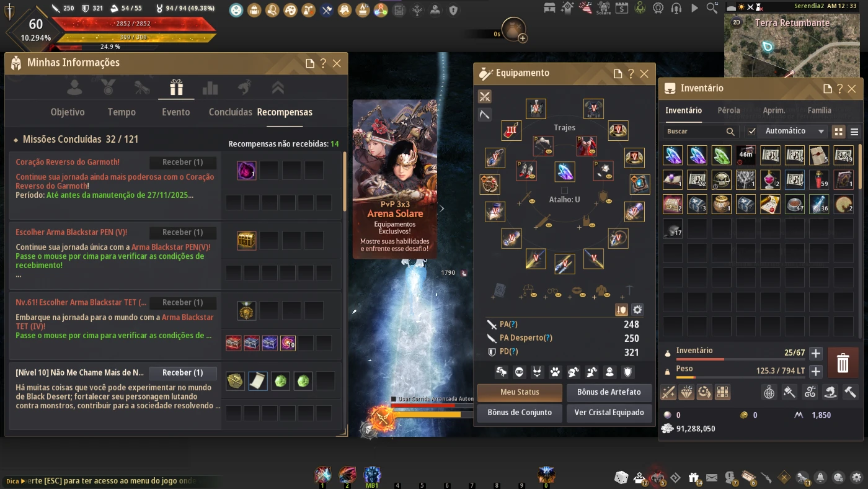Click the crossed swords icon in Equipamento
This screenshot has width=868, height=489.
(485, 96)
